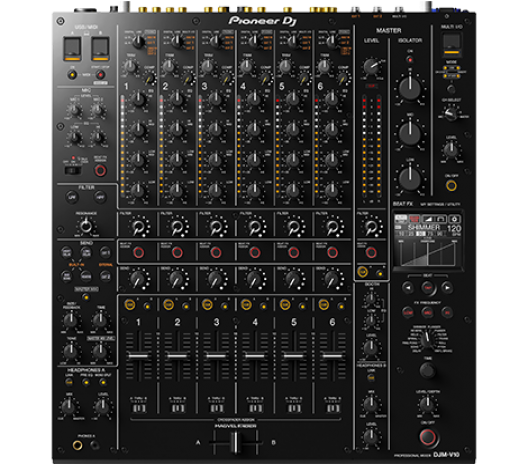Select the Reverb send effect

[86, 276]
